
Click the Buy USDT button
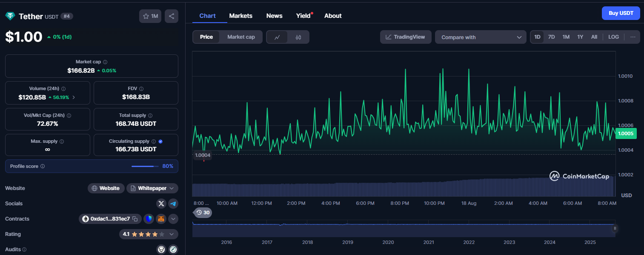pos(621,13)
